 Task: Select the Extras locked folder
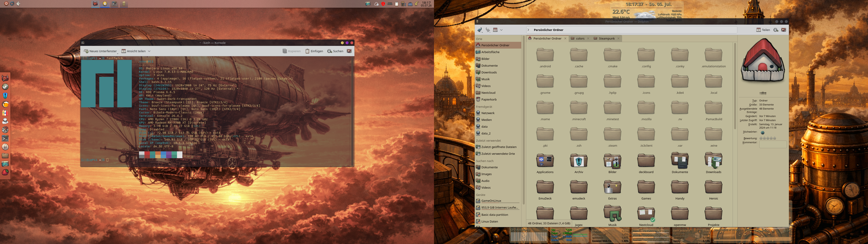[x=612, y=190]
